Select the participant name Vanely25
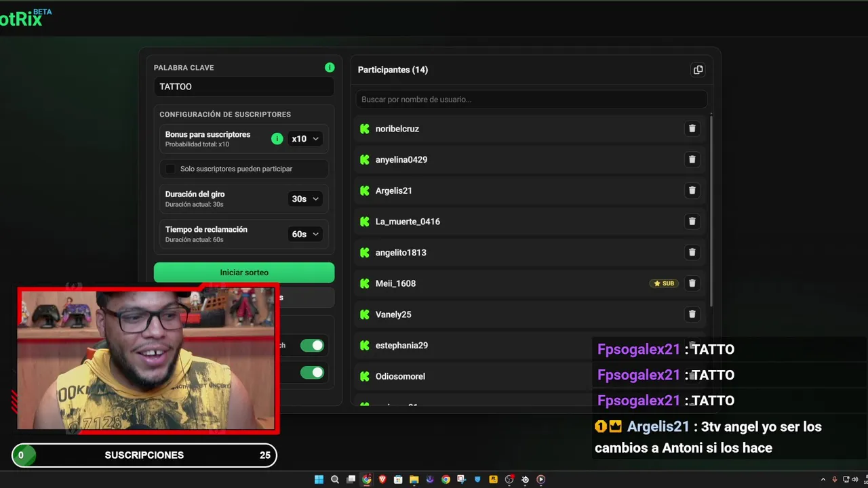 [x=393, y=314]
